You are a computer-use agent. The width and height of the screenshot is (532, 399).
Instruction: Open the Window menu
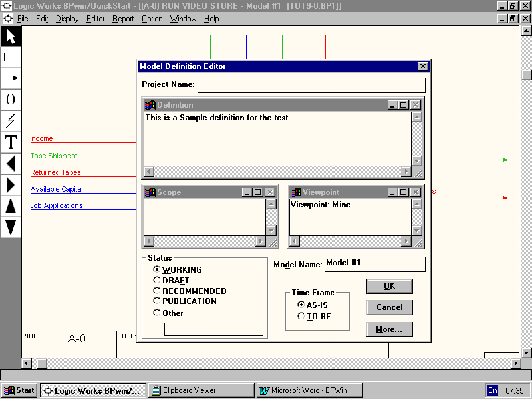(184, 19)
